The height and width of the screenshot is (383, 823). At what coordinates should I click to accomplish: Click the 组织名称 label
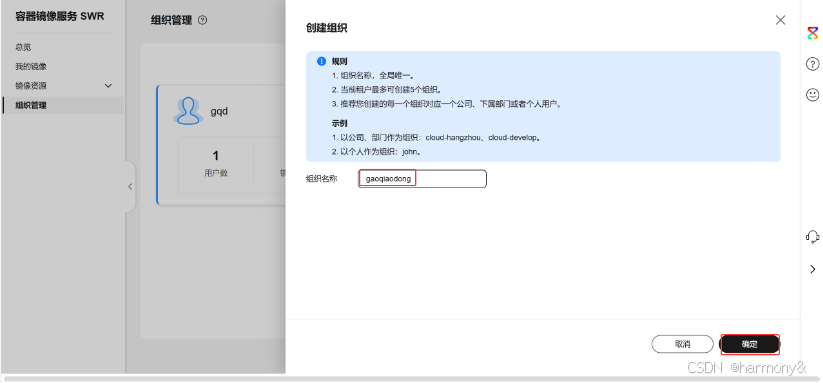[x=322, y=179]
